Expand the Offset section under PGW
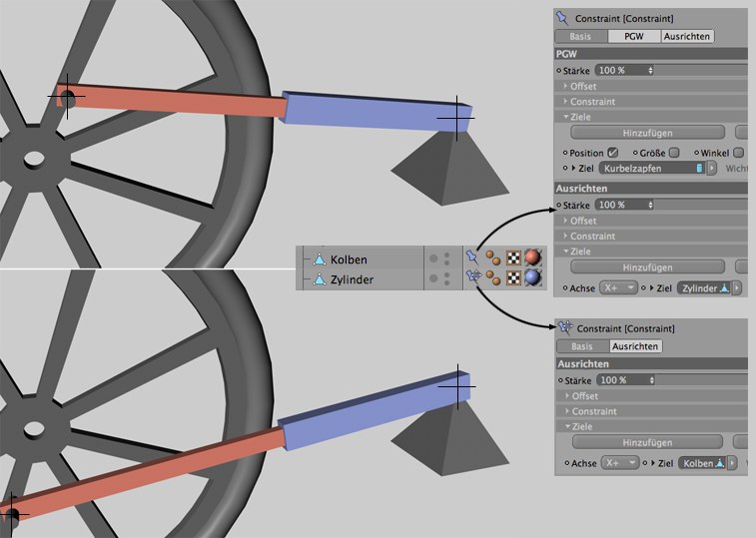Viewport: 756px width, 538px height. point(583,86)
